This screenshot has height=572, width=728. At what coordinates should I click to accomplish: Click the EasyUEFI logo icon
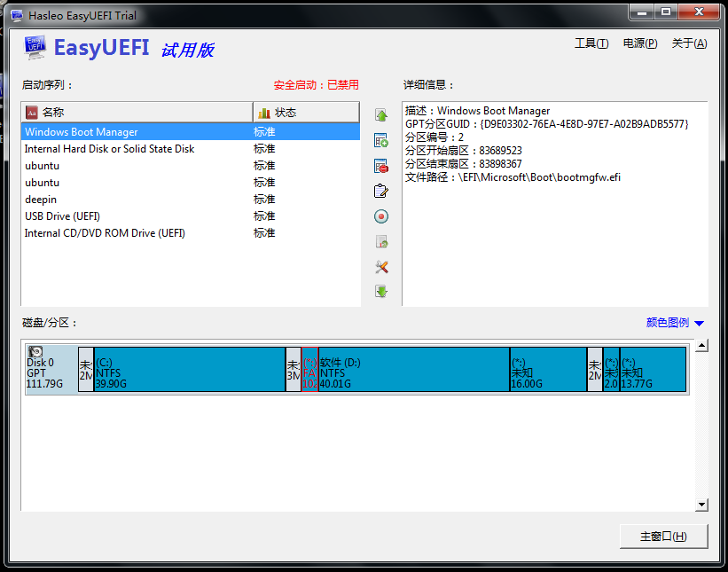[x=35, y=47]
